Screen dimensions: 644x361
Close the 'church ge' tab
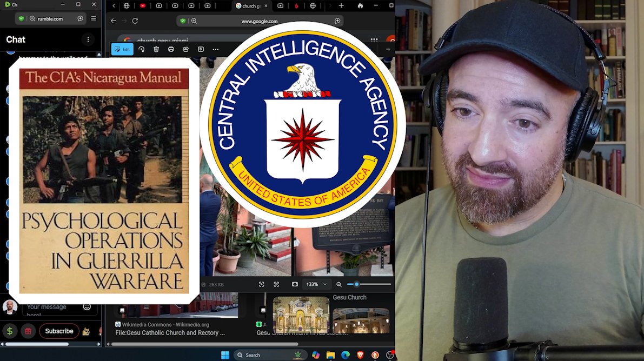(x=265, y=6)
